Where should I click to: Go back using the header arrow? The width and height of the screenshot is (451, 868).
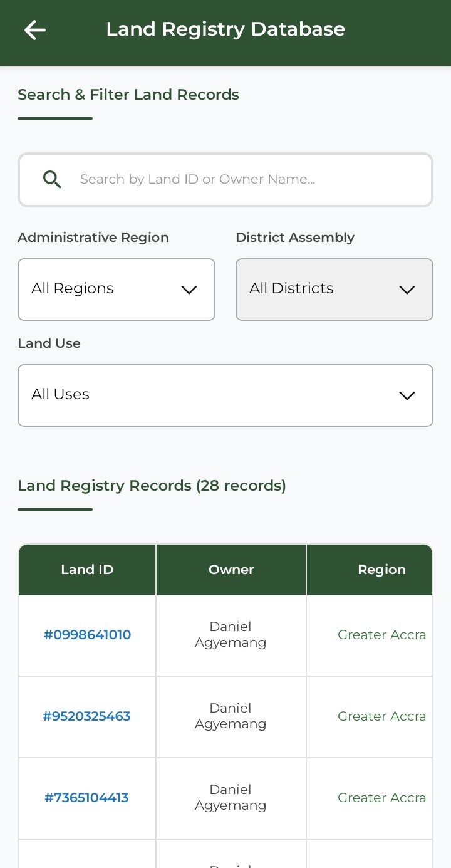[x=35, y=29]
